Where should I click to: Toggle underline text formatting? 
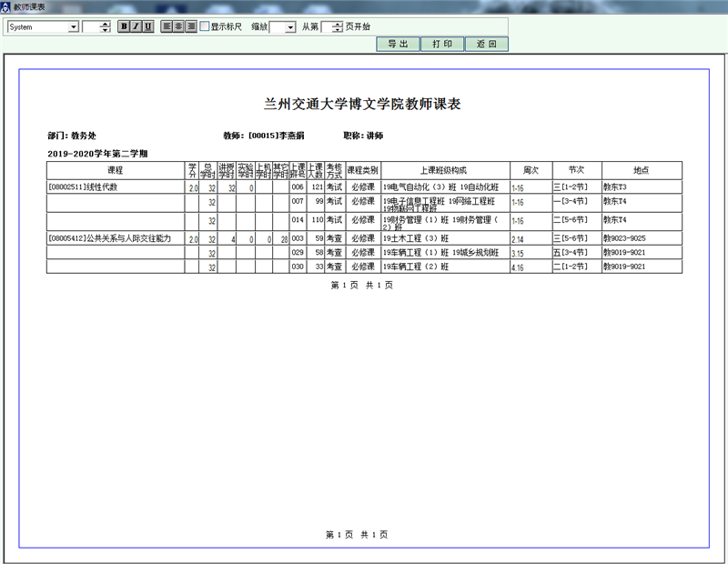148,26
